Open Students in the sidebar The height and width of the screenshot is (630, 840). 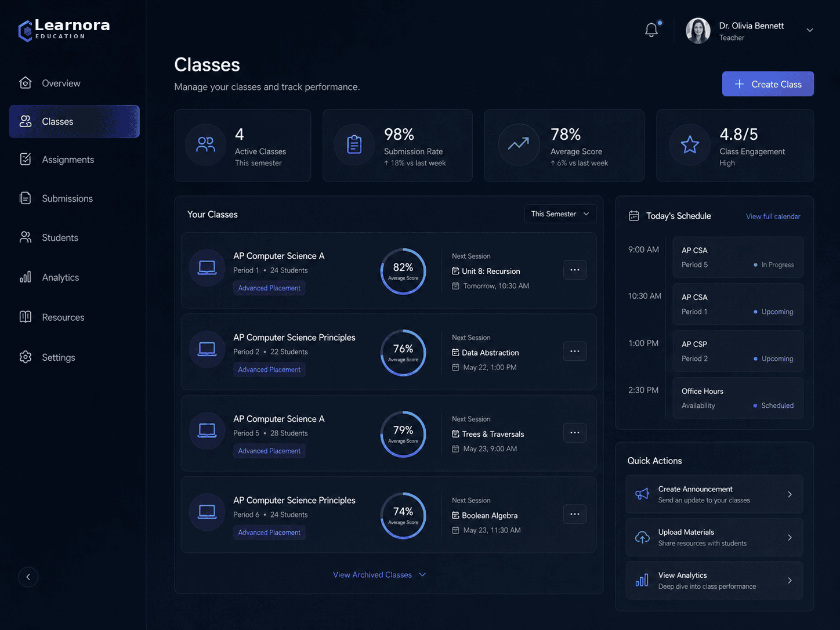point(74,237)
